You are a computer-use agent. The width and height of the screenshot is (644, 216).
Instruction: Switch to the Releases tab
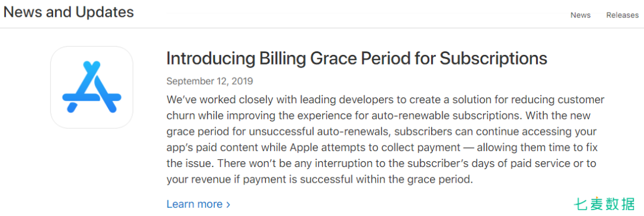pos(622,15)
